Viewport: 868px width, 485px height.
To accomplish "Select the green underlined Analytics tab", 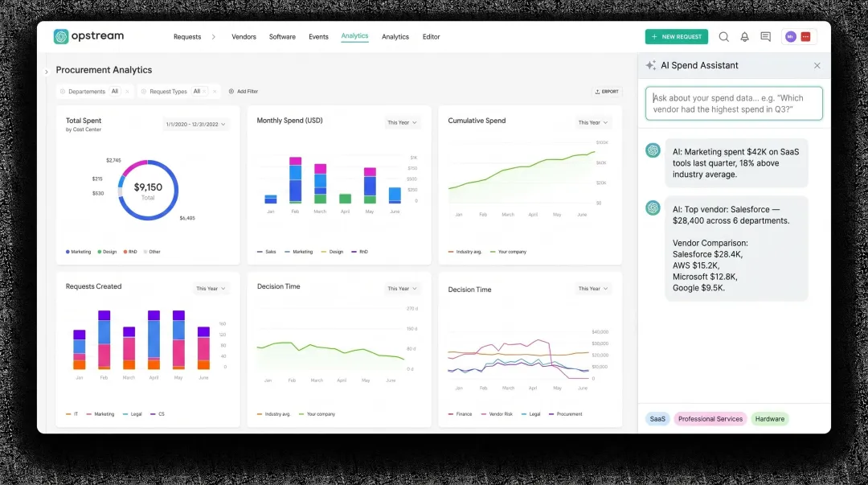I will point(355,36).
